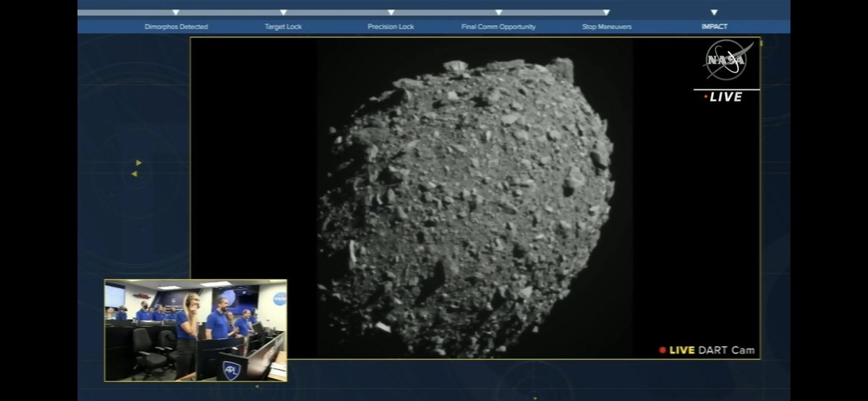This screenshot has height=401, width=868.
Task: Click the LIVE badge under the NASA logo
Action: [x=723, y=97]
